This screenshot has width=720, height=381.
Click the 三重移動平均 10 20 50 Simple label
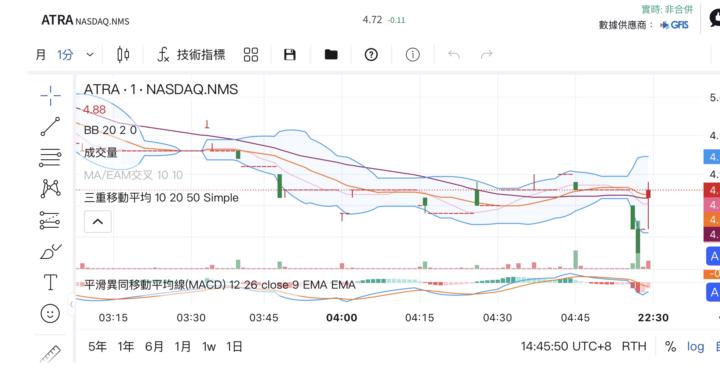161,198
